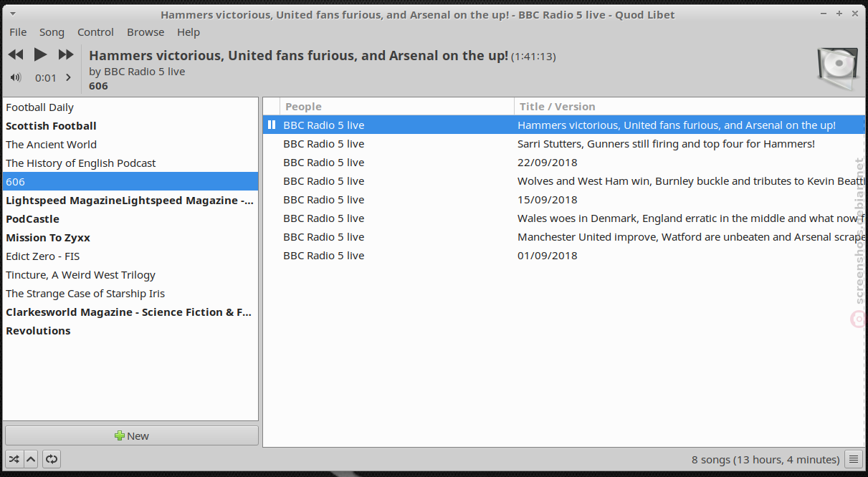This screenshot has height=477, width=868.
Task: Select the episode titled 01/09/2018
Action: coord(564,256)
